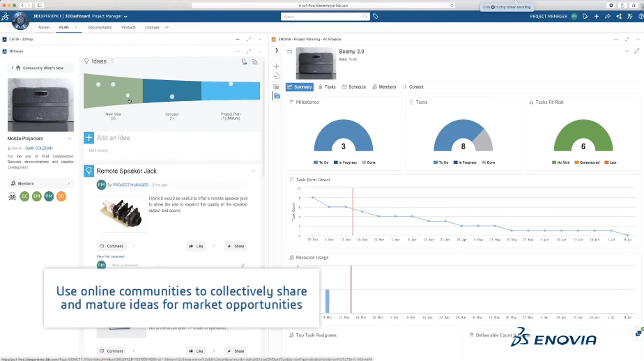Screen dimensions: 644x361
Task: Open Garth COLEMAN profile link
Action: pos(39,148)
